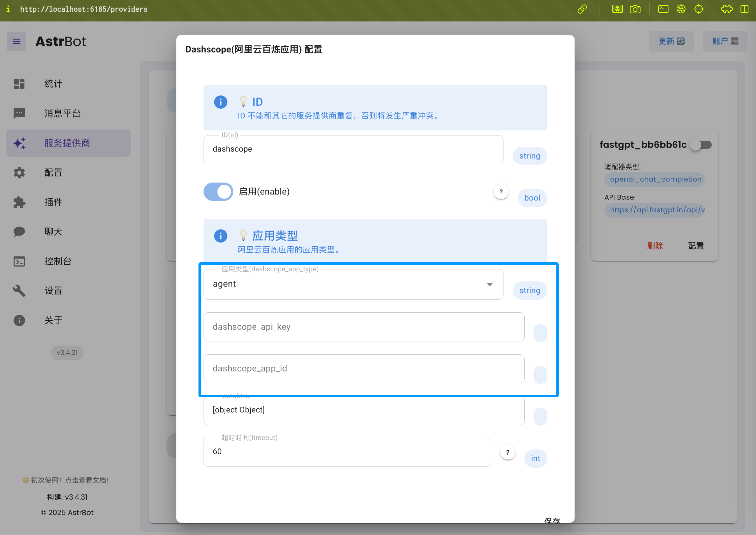Select 服务提供商 in the sidebar

click(68, 143)
